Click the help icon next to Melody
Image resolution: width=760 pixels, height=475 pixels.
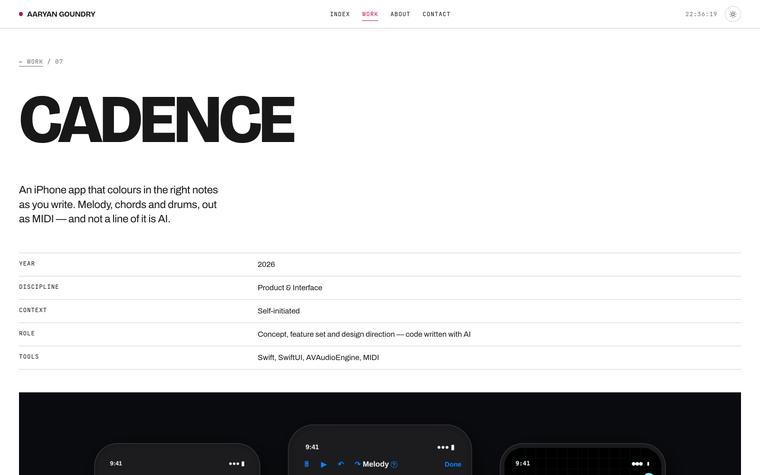[394, 464]
